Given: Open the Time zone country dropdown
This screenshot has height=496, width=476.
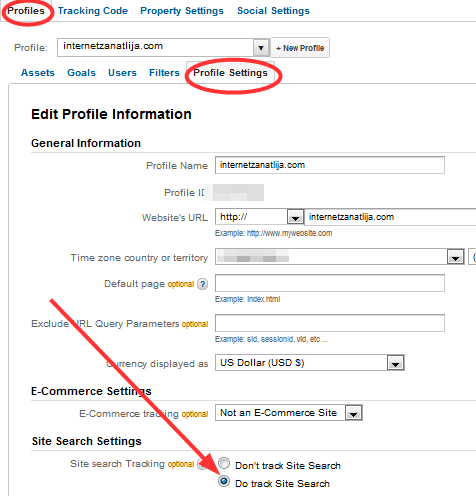Looking at the screenshot, I should [x=455, y=257].
